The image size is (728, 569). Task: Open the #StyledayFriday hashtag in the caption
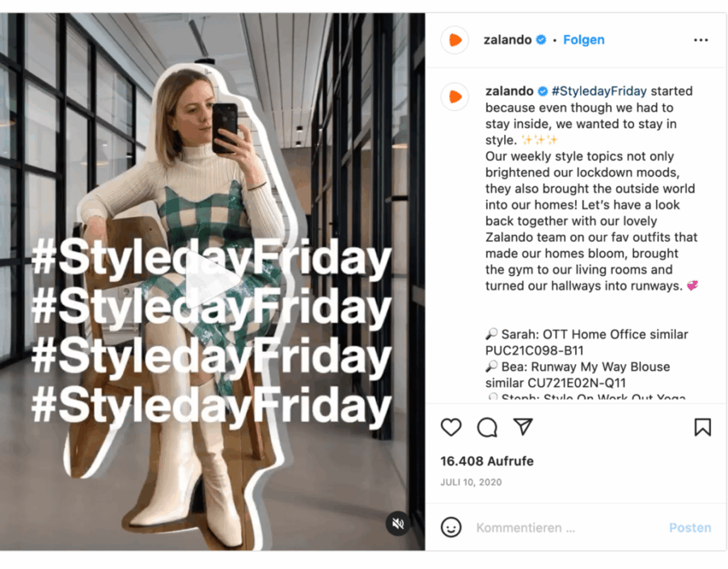tap(599, 91)
